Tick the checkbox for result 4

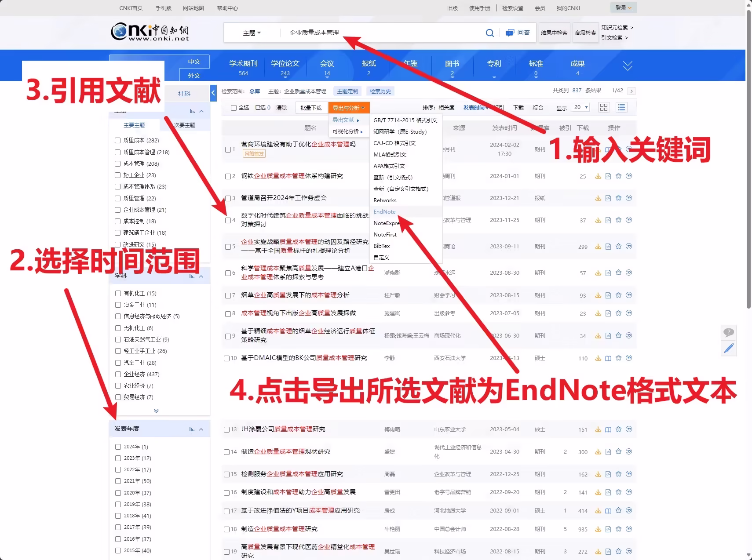click(228, 220)
